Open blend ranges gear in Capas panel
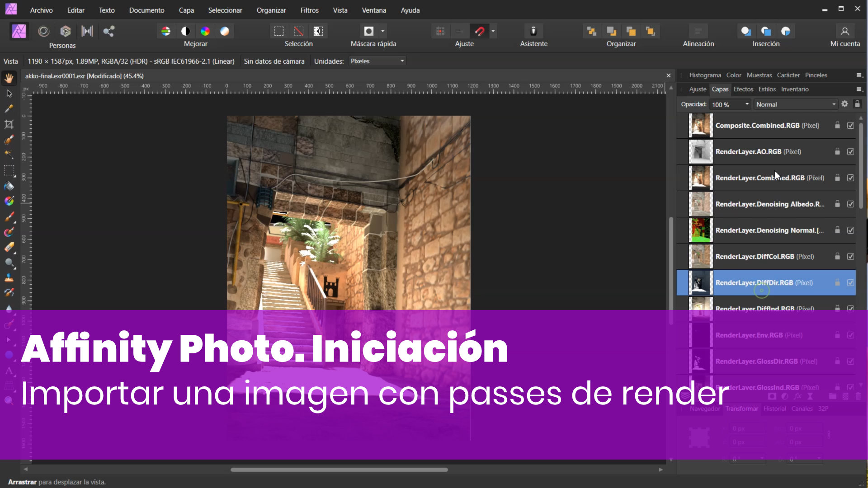 [844, 104]
